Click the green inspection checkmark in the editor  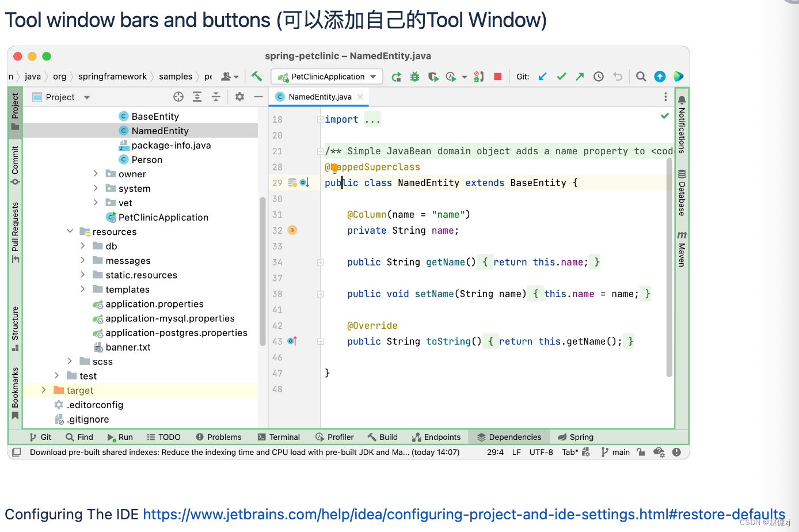665,116
